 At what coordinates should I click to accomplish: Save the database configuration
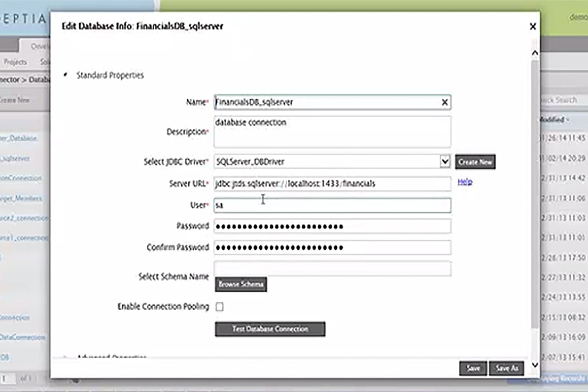(x=473, y=368)
